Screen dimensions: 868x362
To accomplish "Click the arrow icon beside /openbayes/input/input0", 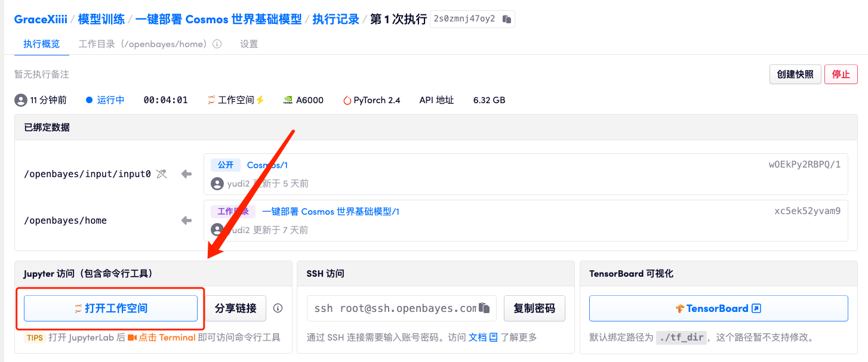I will click(x=187, y=174).
